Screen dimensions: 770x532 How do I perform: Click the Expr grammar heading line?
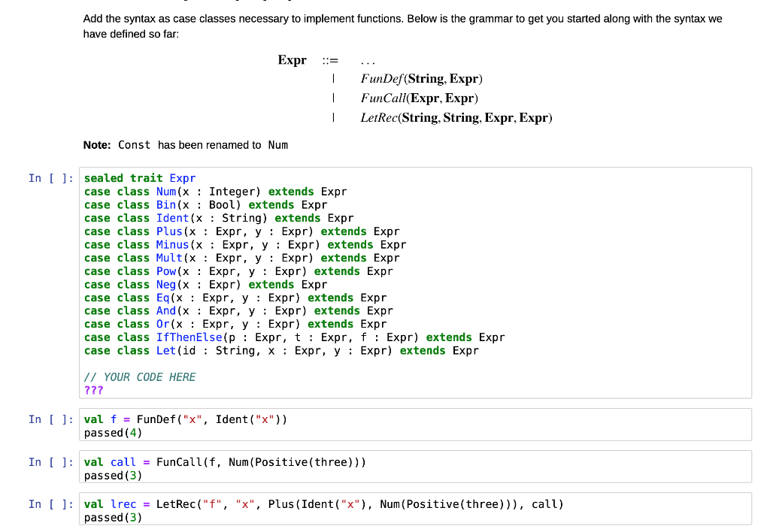click(293, 60)
